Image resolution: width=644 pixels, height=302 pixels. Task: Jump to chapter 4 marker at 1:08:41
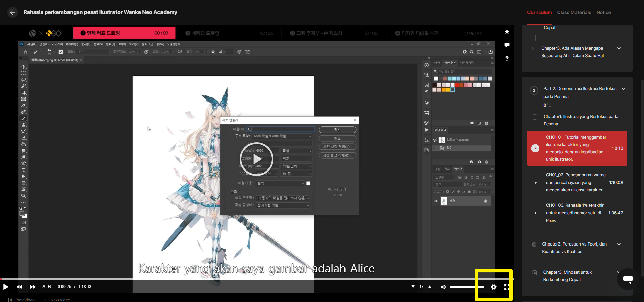(x=439, y=33)
